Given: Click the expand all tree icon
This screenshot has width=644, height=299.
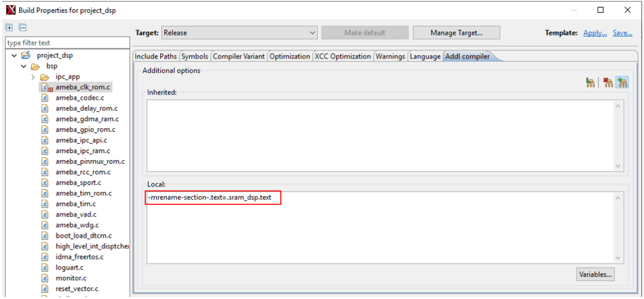Looking at the screenshot, I should [9, 28].
